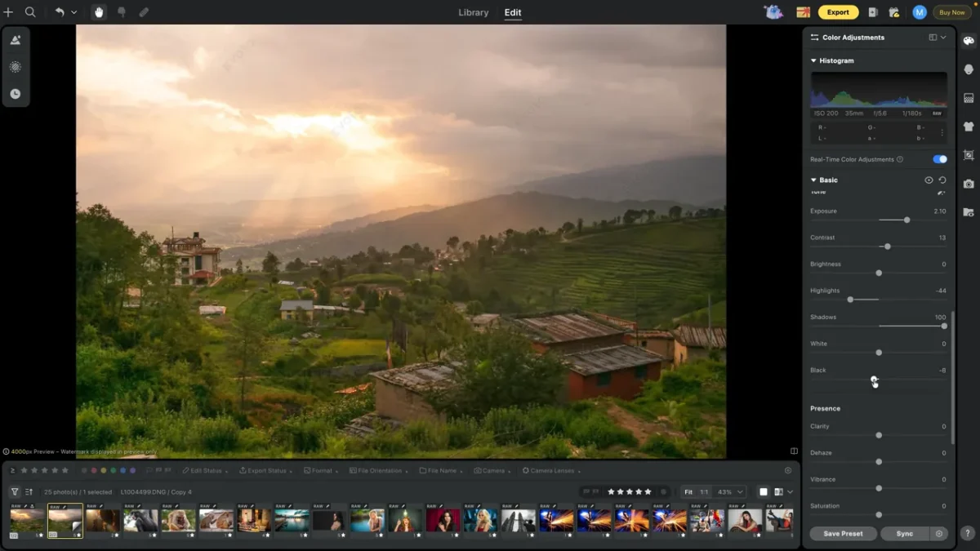Turn off Real-Time Color Adjustments switch
Viewport: 980px width, 551px height.
tap(940, 159)
